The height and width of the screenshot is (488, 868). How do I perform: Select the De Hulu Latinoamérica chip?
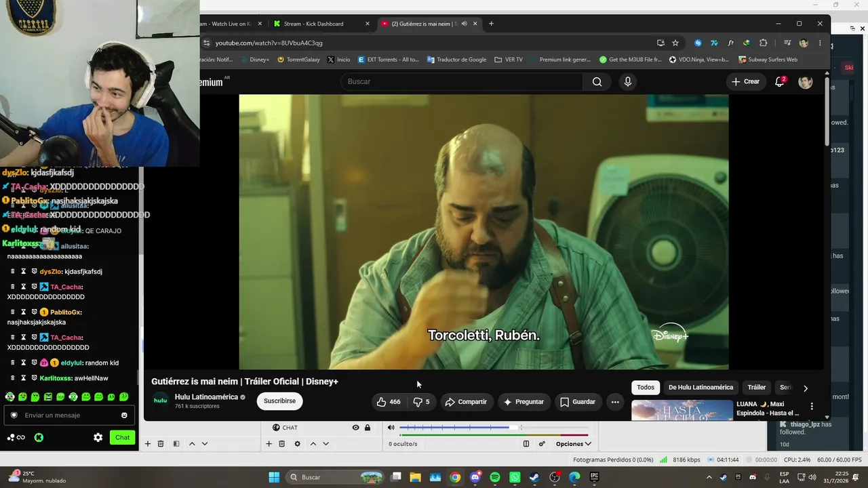pos(701,388)
